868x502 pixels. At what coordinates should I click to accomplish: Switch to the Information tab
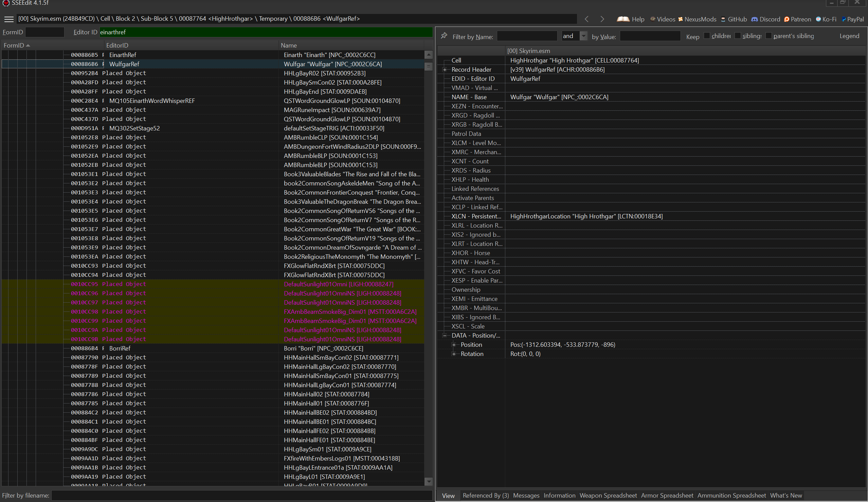pyautogui.click(x=559, y=496)
